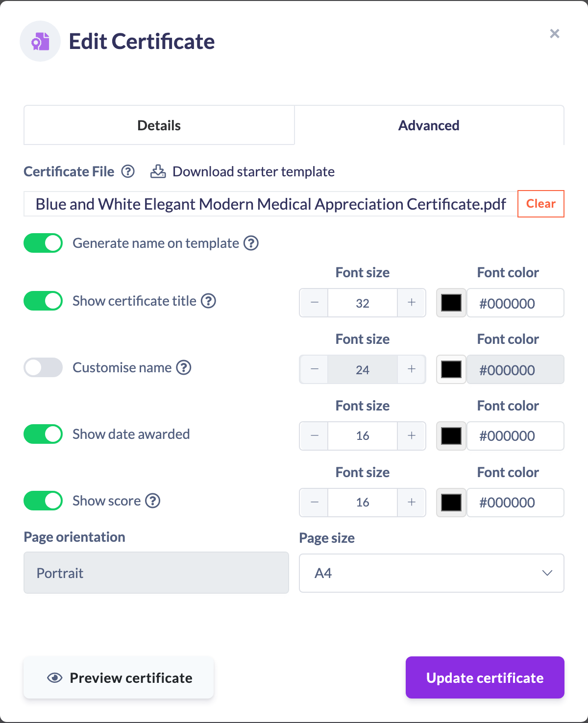Click help icon beside Show certificate title
The image size is (588, 723).
[209, 301]
